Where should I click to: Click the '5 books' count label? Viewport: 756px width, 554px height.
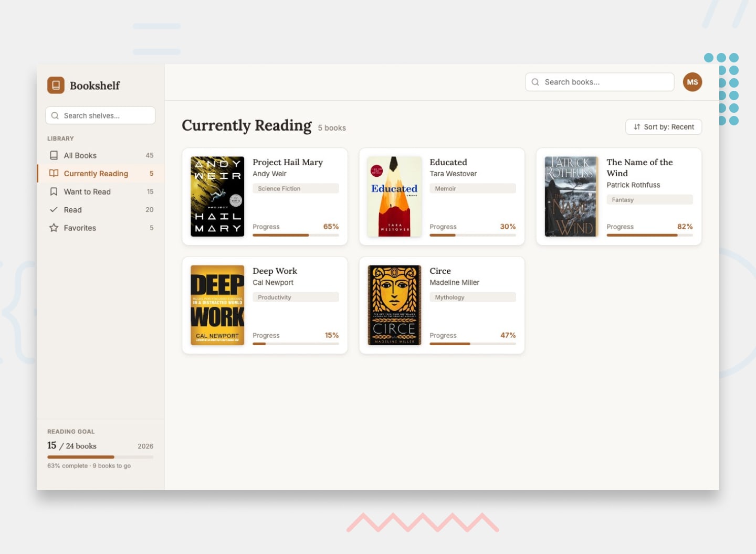pos(332,128)
